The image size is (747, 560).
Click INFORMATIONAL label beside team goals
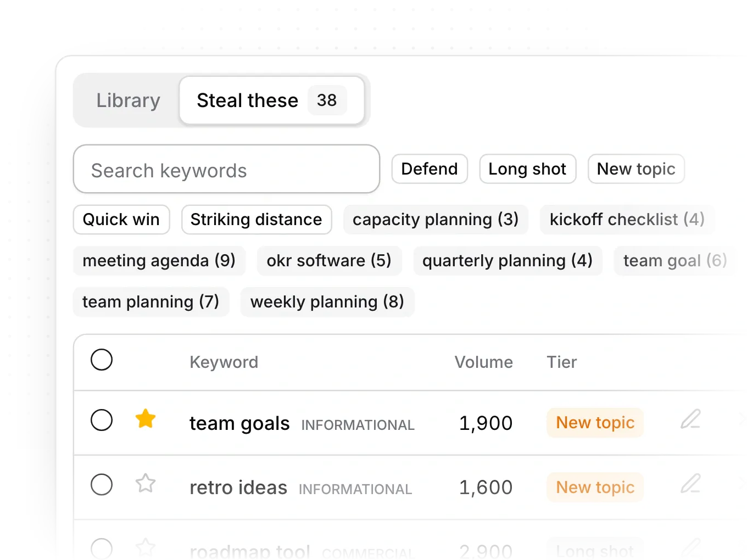(x=358, y=425)
